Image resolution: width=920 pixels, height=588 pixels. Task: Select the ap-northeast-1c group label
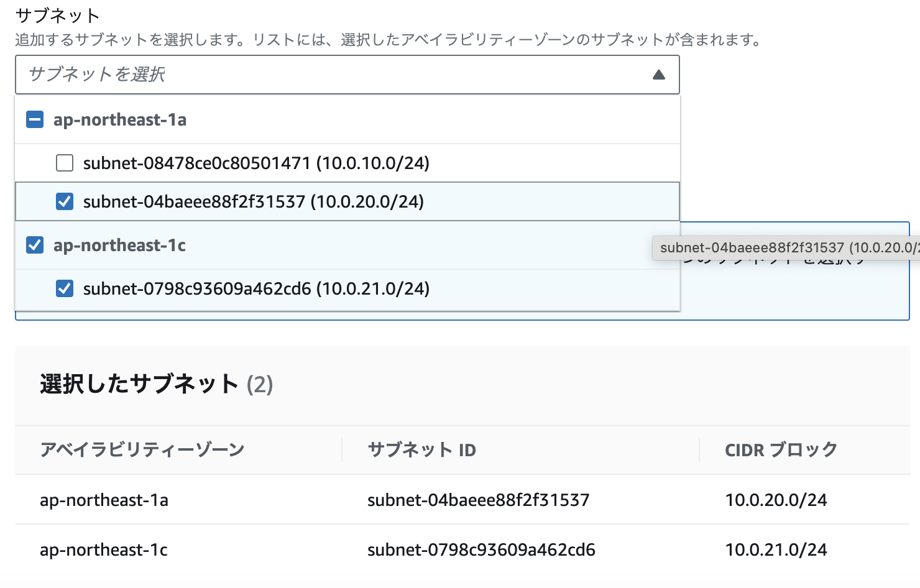[121, 245]
